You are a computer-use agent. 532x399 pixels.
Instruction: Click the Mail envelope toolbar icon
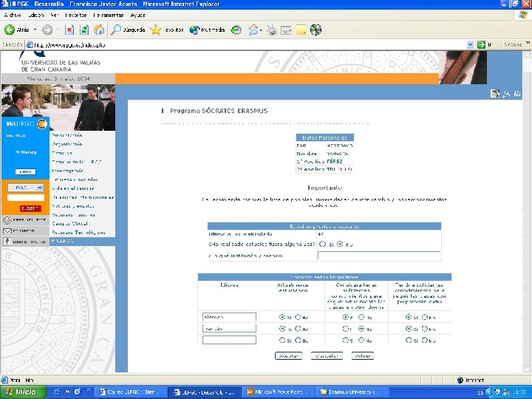pyautogui.click(x=253, y=30)
